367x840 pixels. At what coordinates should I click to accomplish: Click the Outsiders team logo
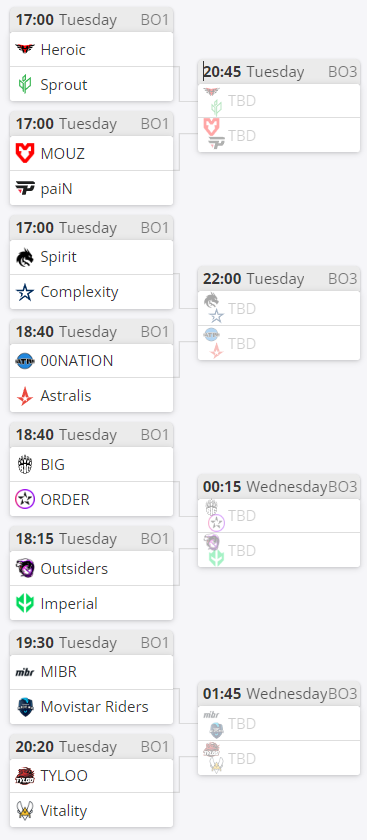(x=25, y=568)
